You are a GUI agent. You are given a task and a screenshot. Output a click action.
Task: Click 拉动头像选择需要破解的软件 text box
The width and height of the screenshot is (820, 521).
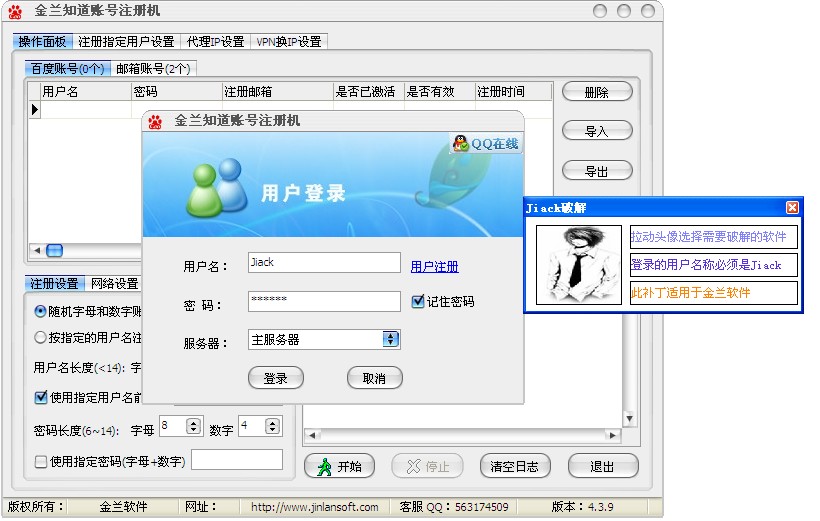click(714, 236)
